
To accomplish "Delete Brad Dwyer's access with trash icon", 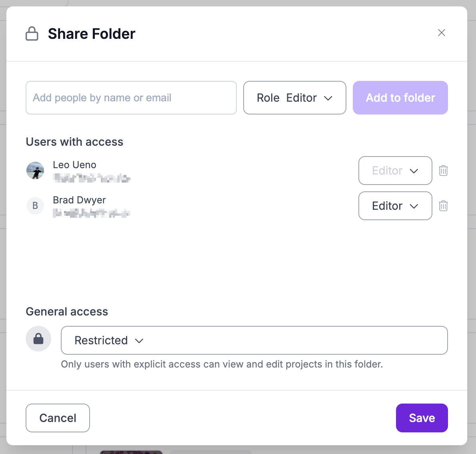I will [x=443, y=206].
